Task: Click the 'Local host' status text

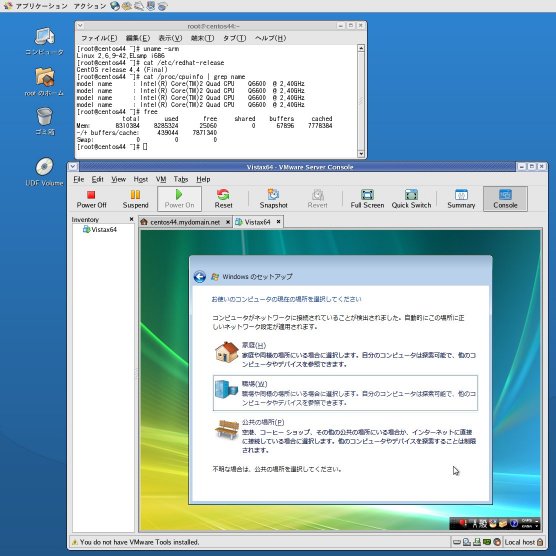Action: click(519, 542)
